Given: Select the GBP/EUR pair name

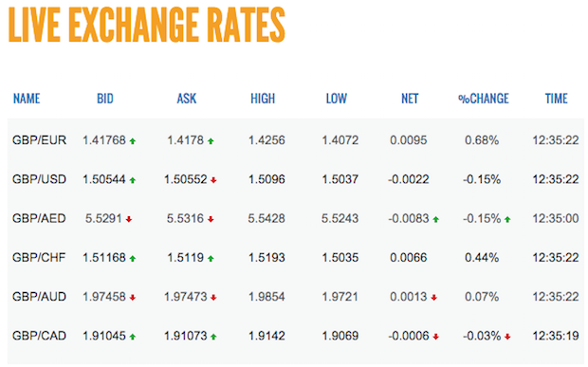Looking at the screenshot, I should click(39, 140).
